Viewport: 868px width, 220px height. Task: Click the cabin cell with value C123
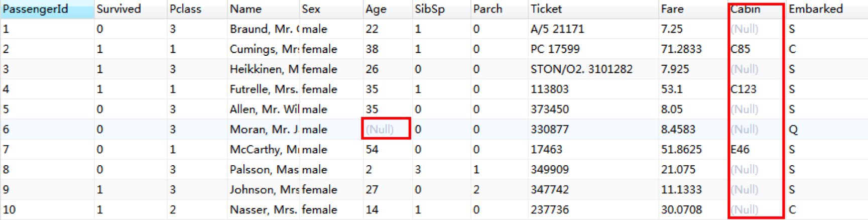point(743,89)
